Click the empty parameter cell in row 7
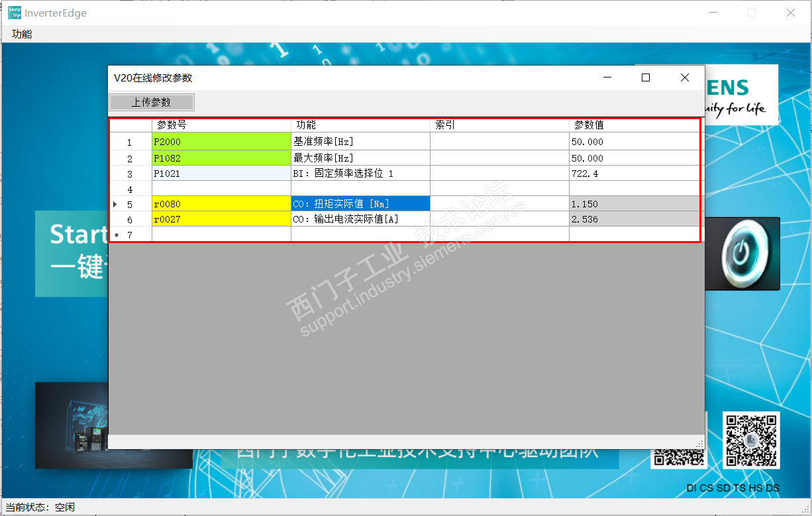This screenshot has height=516, width=812. [x=221, y=234]
